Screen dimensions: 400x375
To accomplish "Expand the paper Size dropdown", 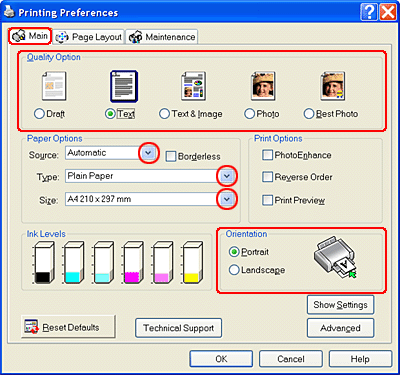I will pos(227,199).
